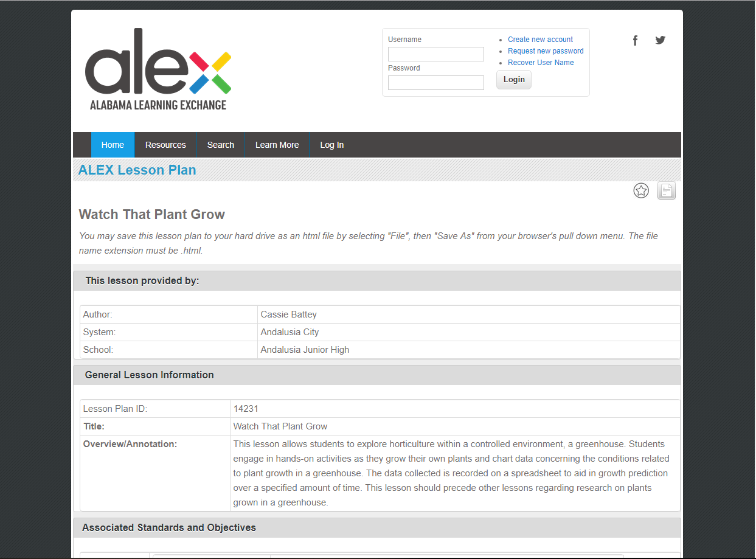The width and height of the screenshot is (756, 559).
Task: Click the star favorite icon
Action: tap(641, 191)
